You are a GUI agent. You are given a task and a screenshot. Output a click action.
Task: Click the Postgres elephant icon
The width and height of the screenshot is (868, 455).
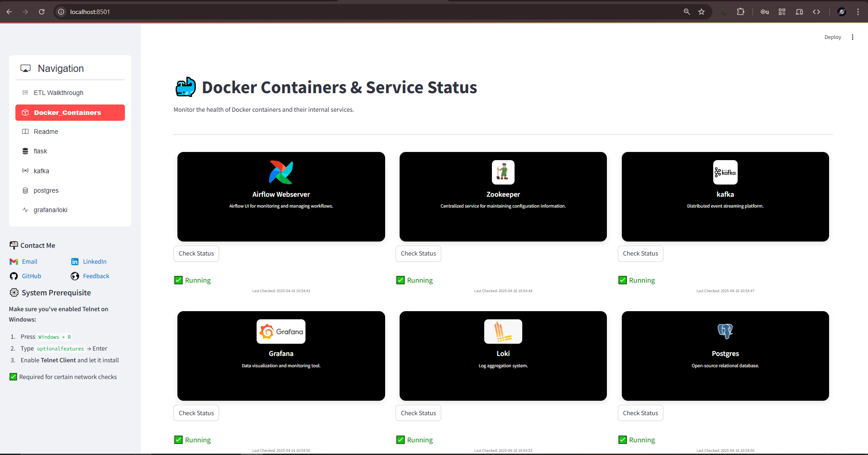click(x=725, y=331)
